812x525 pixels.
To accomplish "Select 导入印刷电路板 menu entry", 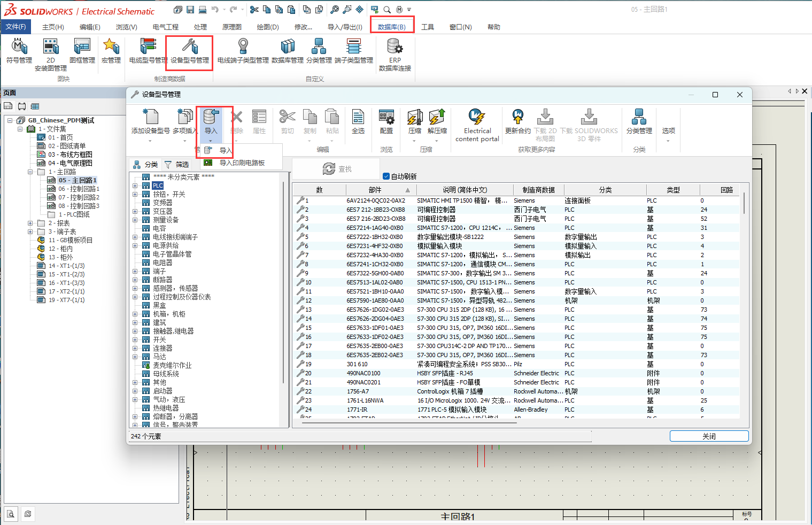I will [242, 163].
